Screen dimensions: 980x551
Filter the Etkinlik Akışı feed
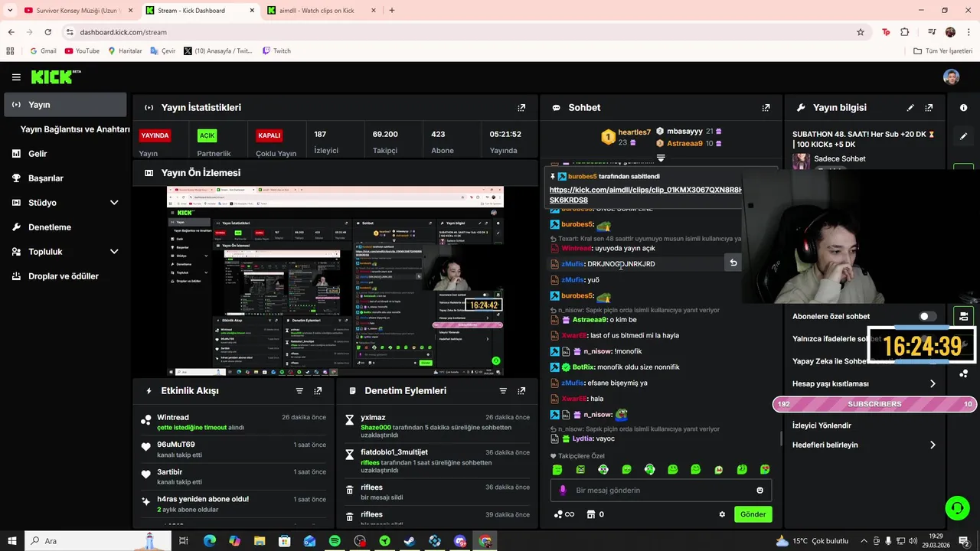299,391
